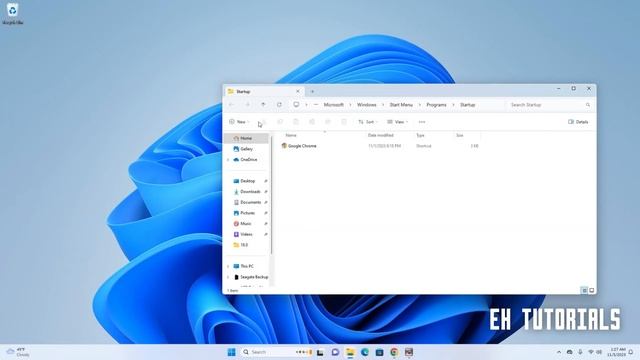Expand the This PC tree node
640x360 pixels.
click(x=228, y=266)
